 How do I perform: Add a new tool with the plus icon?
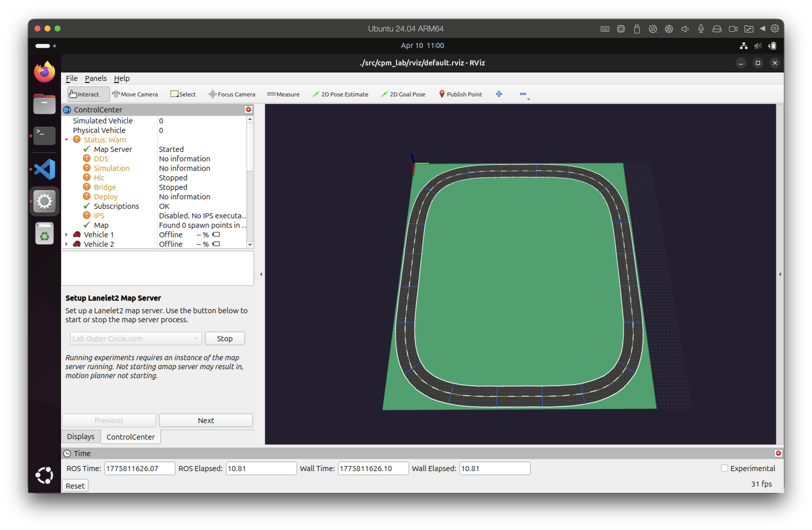click(499, 94)
